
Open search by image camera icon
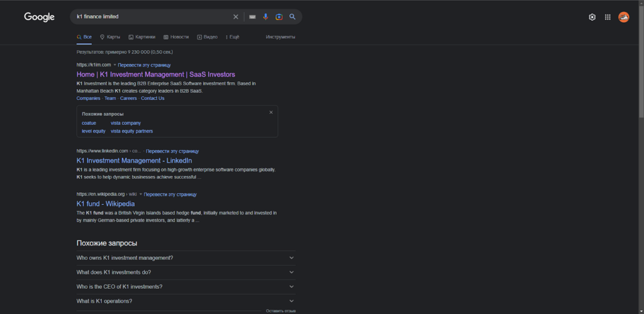coord(279,17)
